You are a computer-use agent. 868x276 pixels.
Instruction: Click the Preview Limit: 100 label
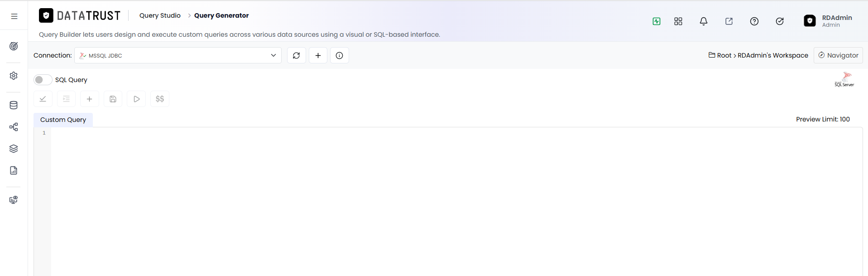point(823,119)
